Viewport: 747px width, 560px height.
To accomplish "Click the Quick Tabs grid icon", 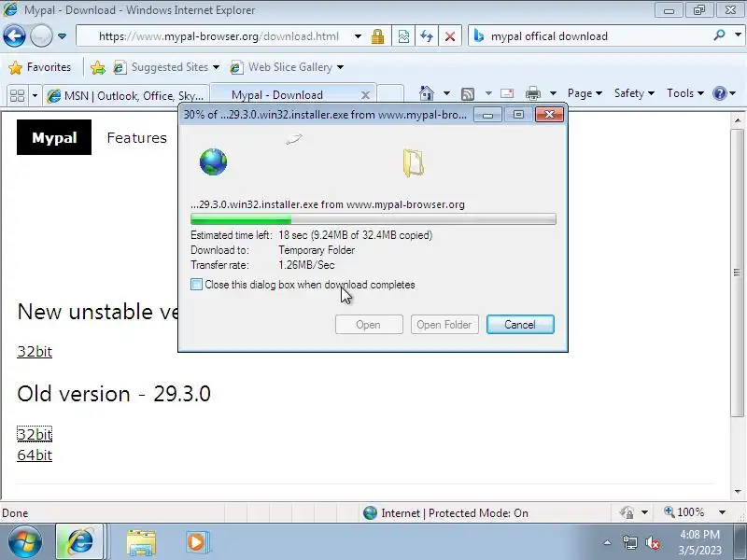I will point(17,96).
